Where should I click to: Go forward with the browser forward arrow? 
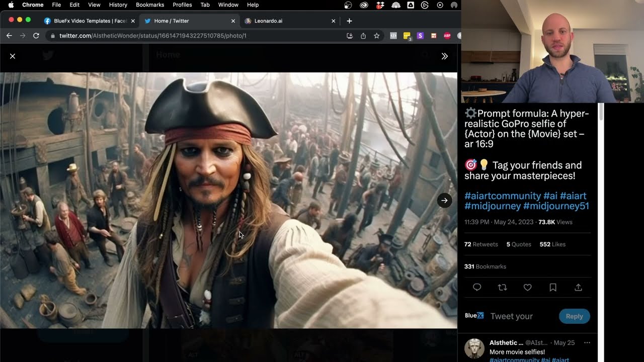coord(22,36)
